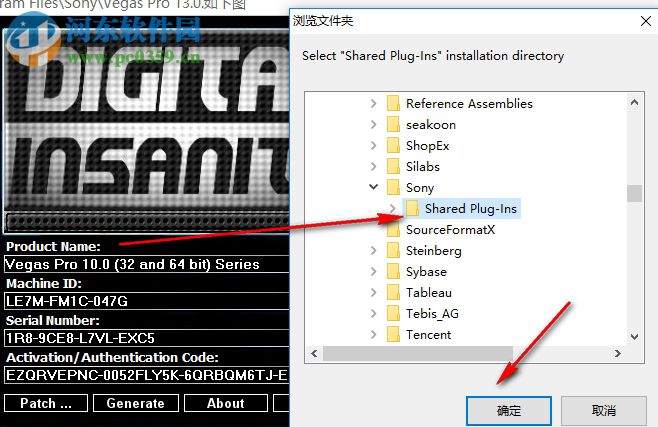Image resolution: width=658 pixels, height=427 pixels.
Task: Expand the seakoon folder node
Action: 373,124
